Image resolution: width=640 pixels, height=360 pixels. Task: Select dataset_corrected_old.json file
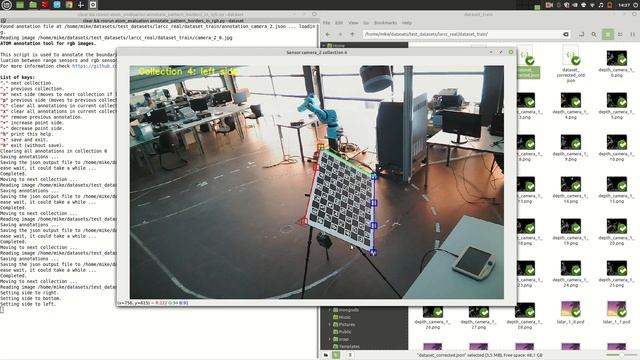(571, 64)
